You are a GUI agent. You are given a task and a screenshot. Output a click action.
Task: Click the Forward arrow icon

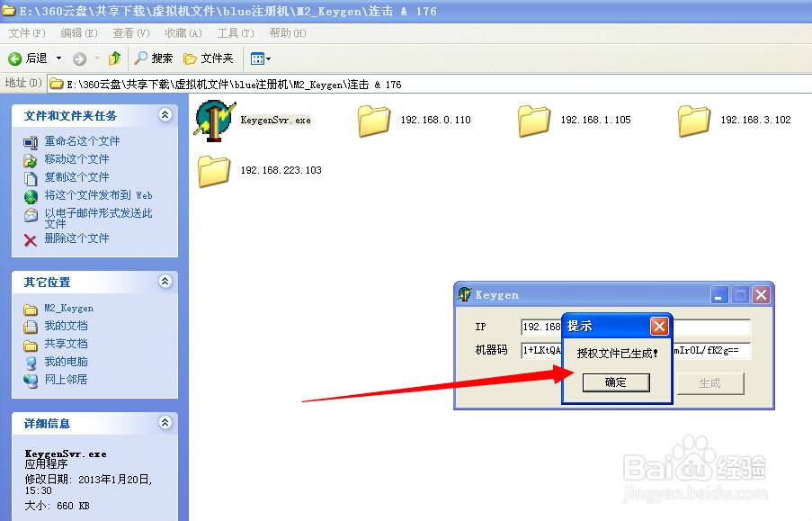(79, 58)
